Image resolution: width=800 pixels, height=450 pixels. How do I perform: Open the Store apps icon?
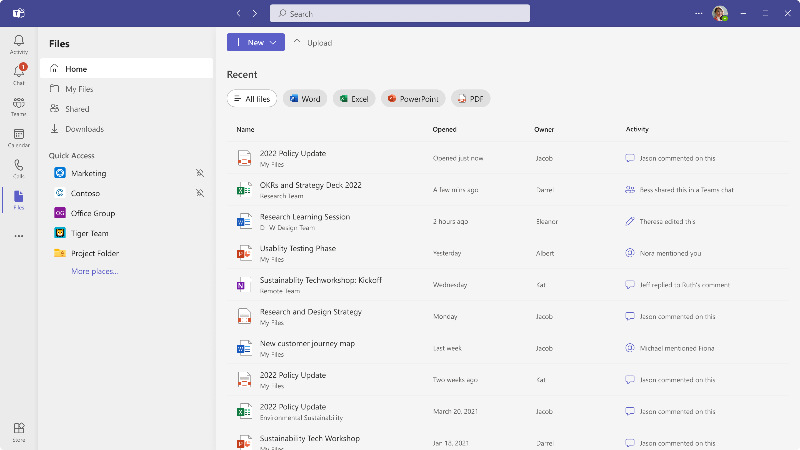[x=18, y=429]
